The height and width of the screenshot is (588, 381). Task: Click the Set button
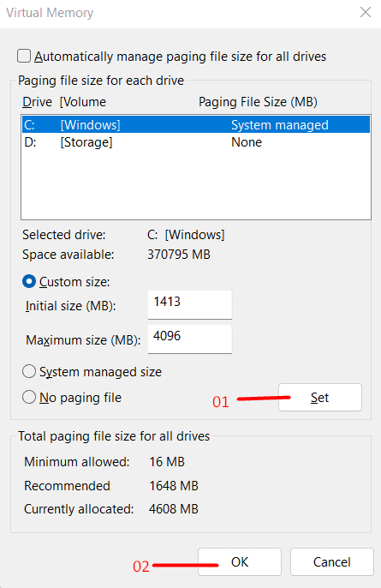tap(320, 397)
